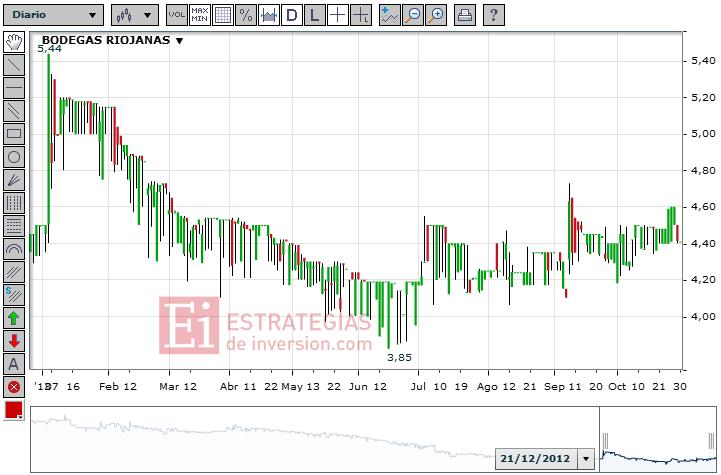Click the 5,44 high price label
Viewport: 721px width, 475px height.
pos(49,48)
